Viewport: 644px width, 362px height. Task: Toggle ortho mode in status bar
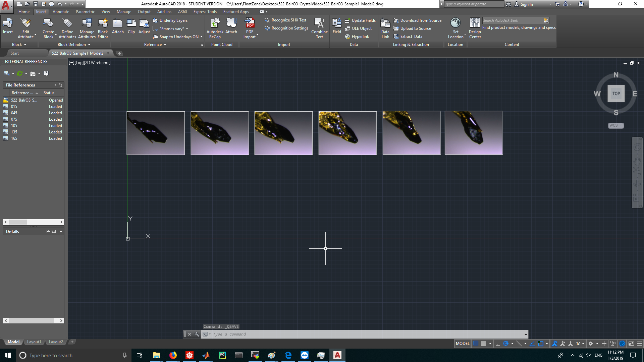pos(498,344)
